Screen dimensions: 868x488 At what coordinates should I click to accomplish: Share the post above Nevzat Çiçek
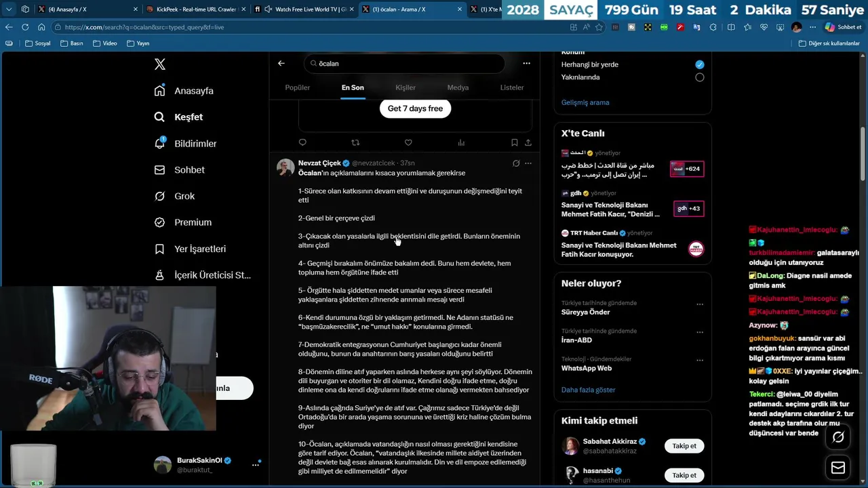tap(528, 142)
